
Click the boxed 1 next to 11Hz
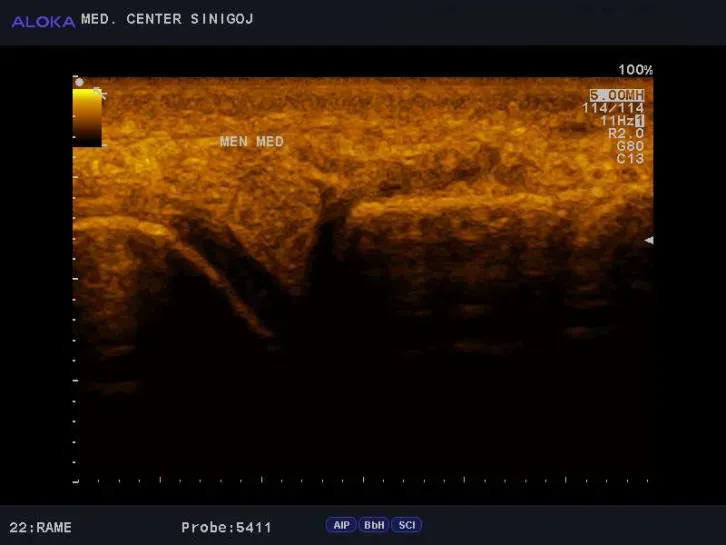[640, 121]
